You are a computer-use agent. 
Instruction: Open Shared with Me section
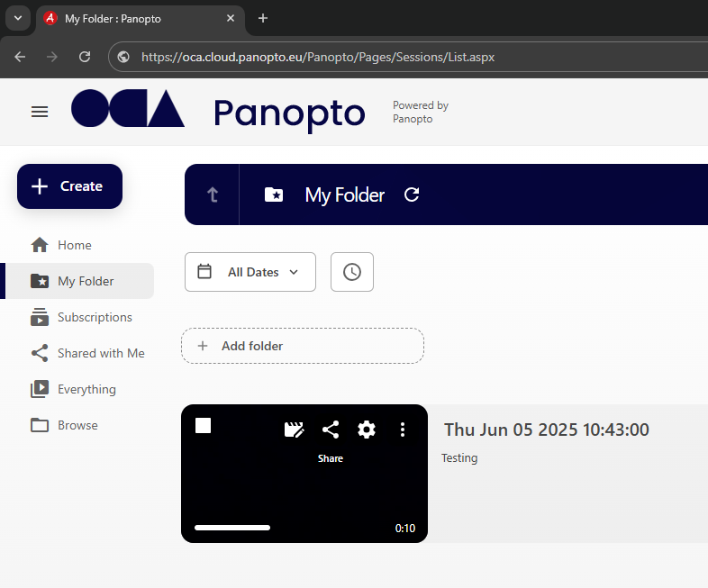(87, 353)
